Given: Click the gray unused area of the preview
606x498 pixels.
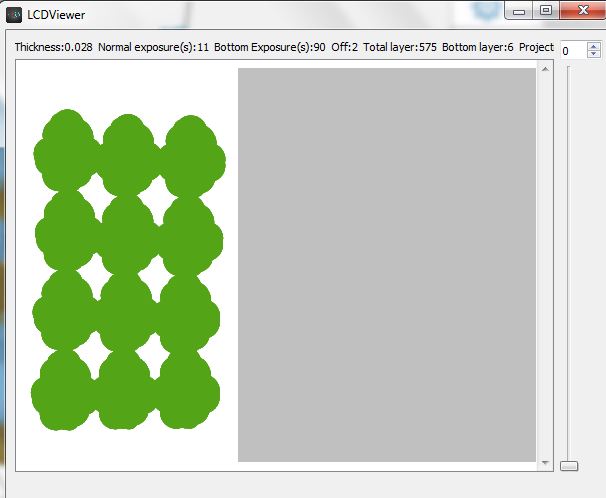Looking at the screenshot, I should [x=386, y=265].
